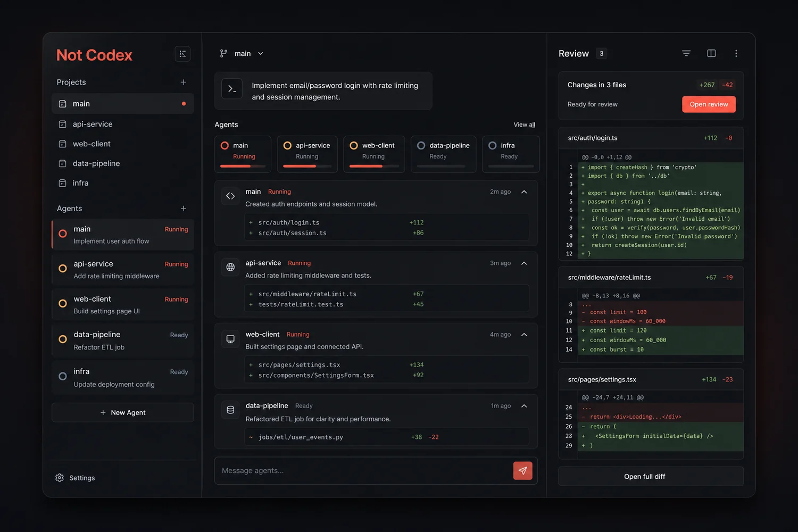Click the web-client agent card progress bar
798x532 pixels.
[x=374, y=167]
